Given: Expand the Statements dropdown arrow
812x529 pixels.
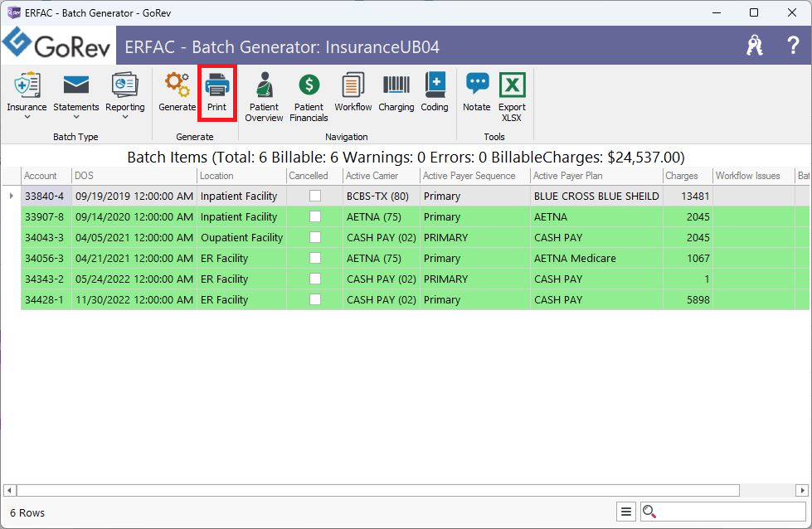Looking at the screenshot, I should tap(76, 118).
